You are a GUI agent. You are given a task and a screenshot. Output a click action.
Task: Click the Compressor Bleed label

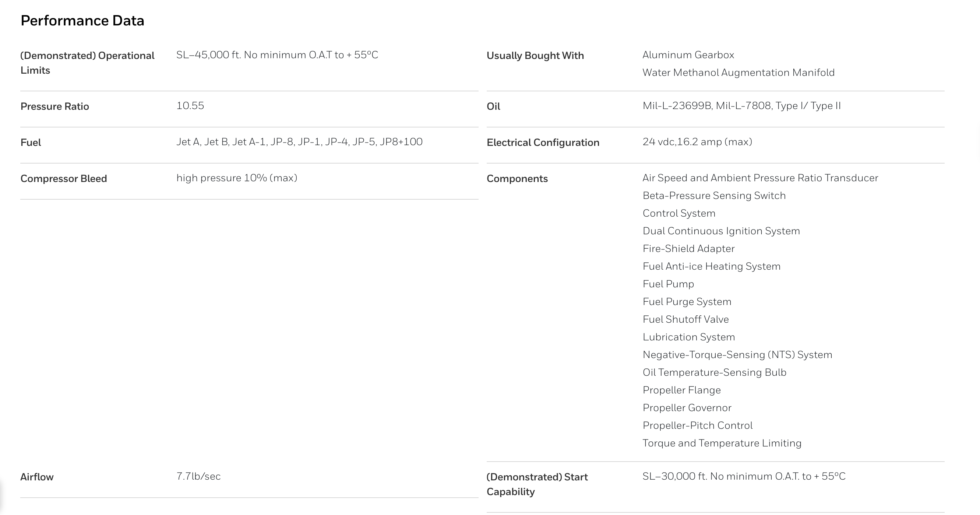pos(64,179)
